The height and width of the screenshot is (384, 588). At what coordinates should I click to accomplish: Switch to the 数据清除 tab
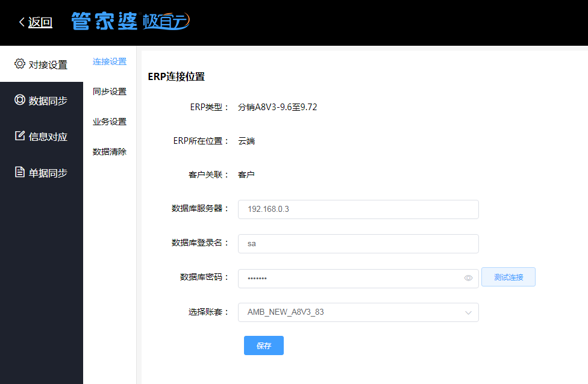pyautogui.click(x=110, y=152)
